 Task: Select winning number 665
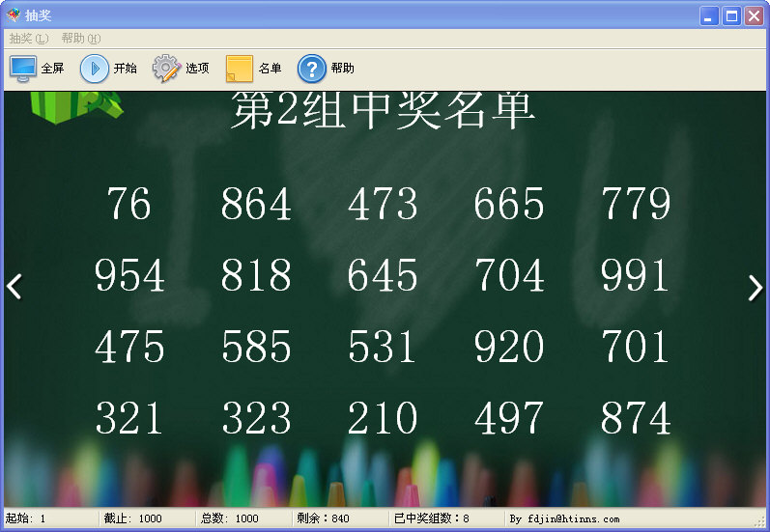click(509, 203)
